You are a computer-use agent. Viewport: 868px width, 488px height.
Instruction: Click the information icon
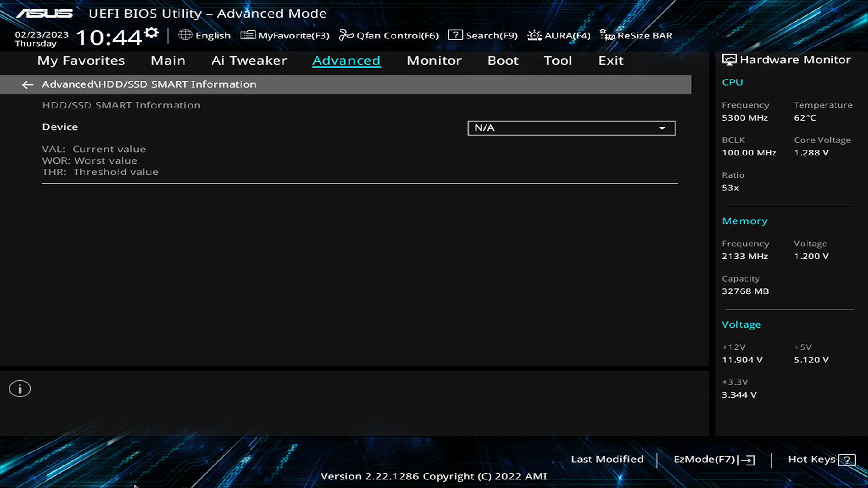[x=20, y=389]
